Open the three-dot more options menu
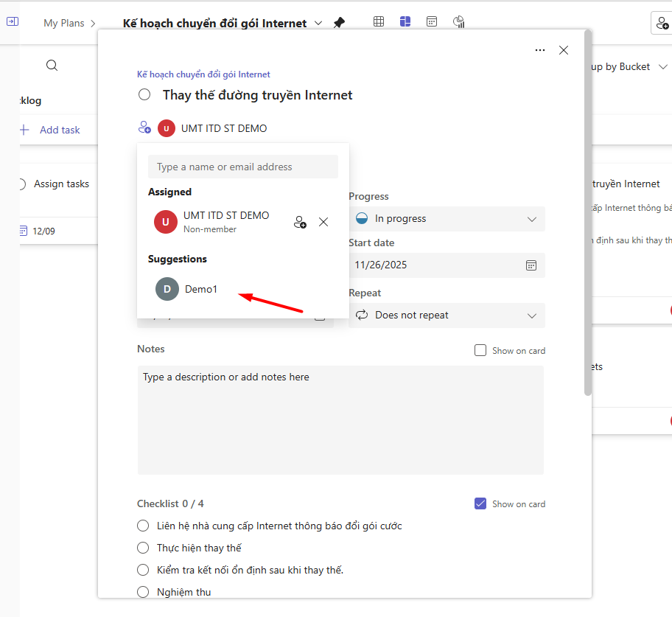672x617 pixels. (540, 50)
